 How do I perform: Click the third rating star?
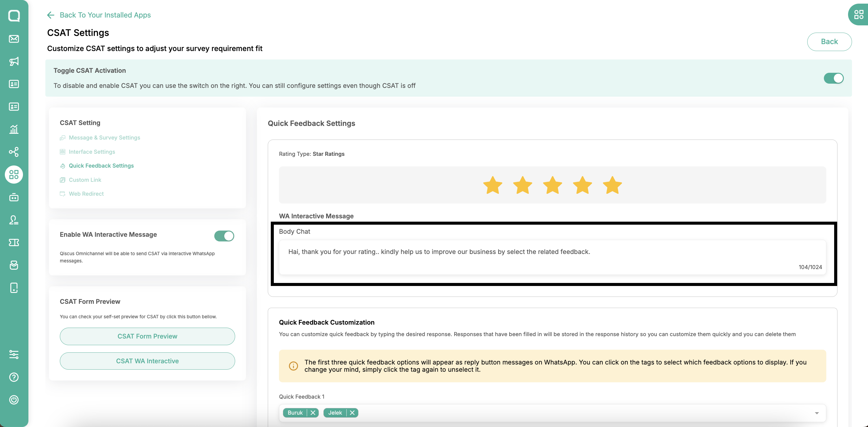click(x=552, y=185)
